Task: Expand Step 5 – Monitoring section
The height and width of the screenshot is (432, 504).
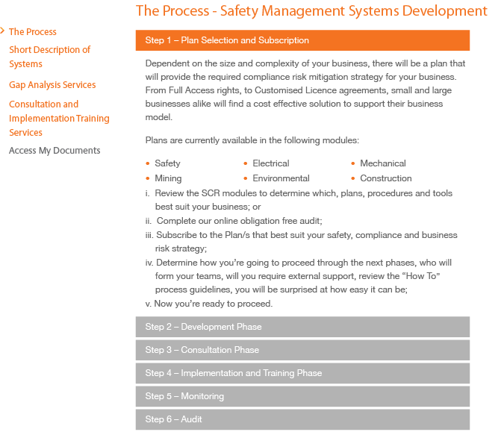Action: click(302, 396)
